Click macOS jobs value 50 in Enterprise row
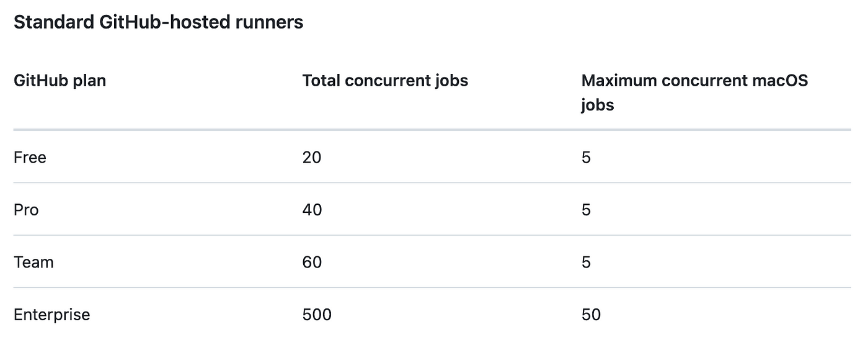This screenshot has width=868, height=355. point(591,315)
